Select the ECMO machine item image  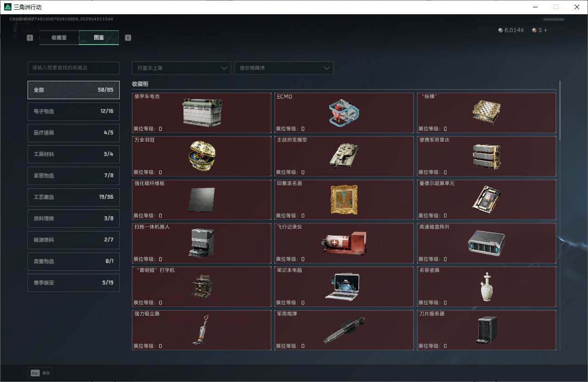click(x=344, y=113)
